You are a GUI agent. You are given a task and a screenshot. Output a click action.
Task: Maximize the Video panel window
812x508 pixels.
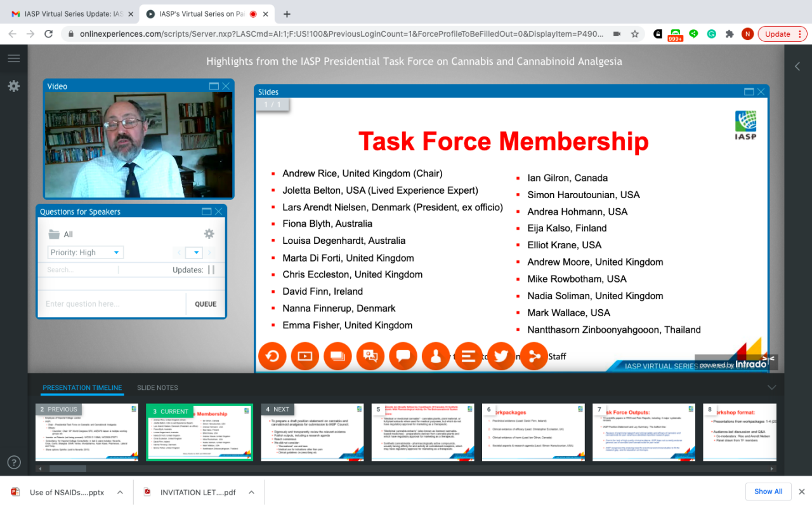click(x=214, y=86)
